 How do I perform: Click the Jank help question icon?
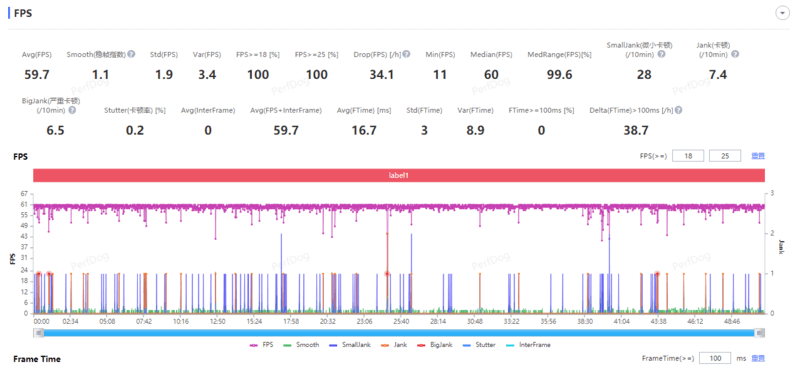coord(735,54)
